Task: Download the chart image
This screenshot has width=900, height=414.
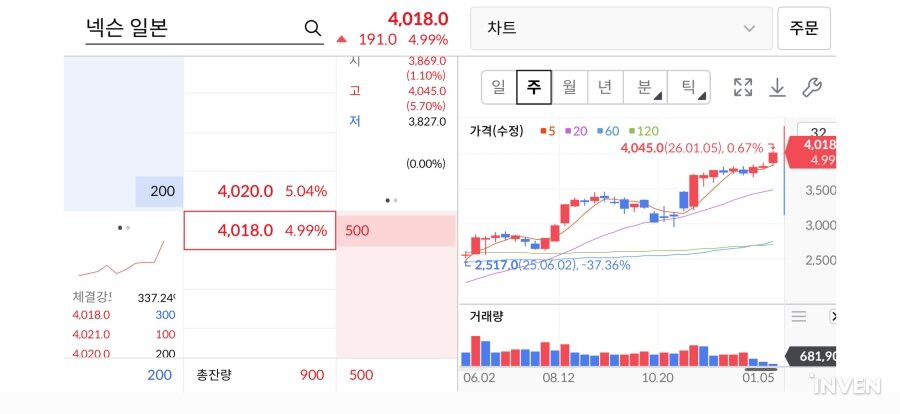Action: point(777,87)
